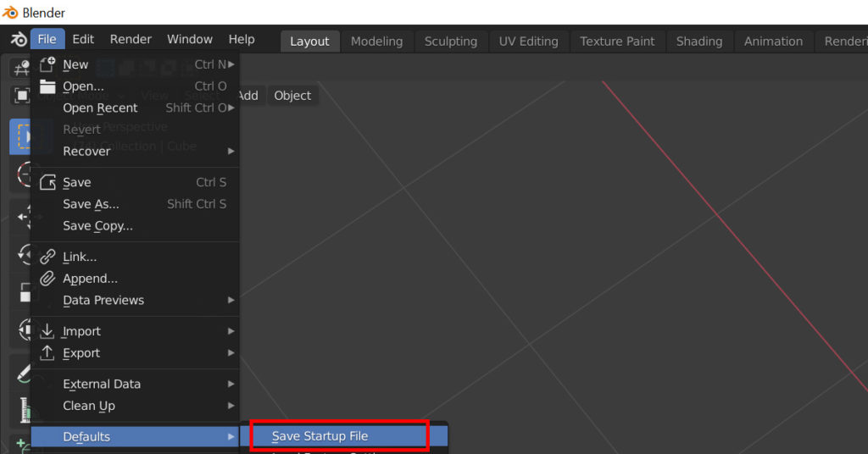Image resolution: width=868 pixels, height=454 pixels.
Task: Choose Append... from the File menu
Action: click(x=135, y=279)
